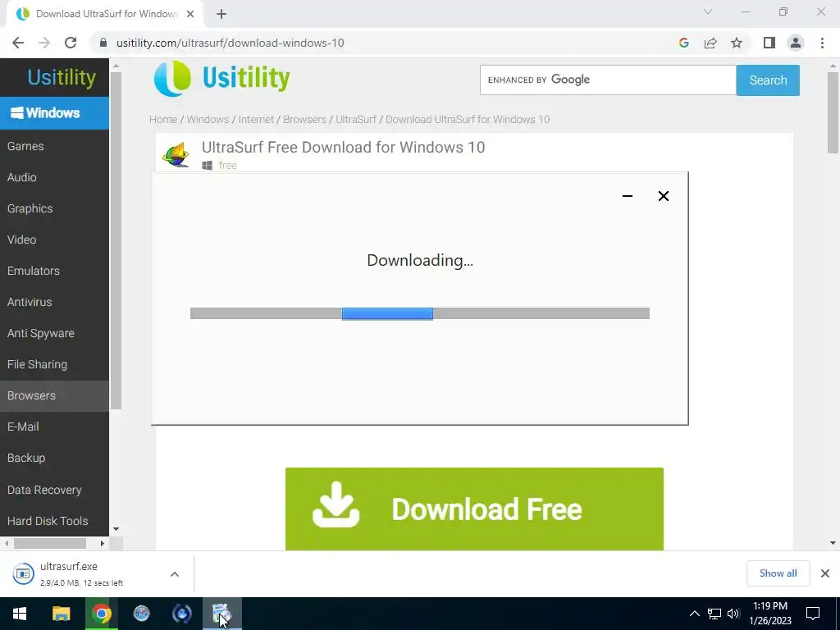Close the Download UltraSurf tab
840x630 pixels.
(x=190, y=14)
